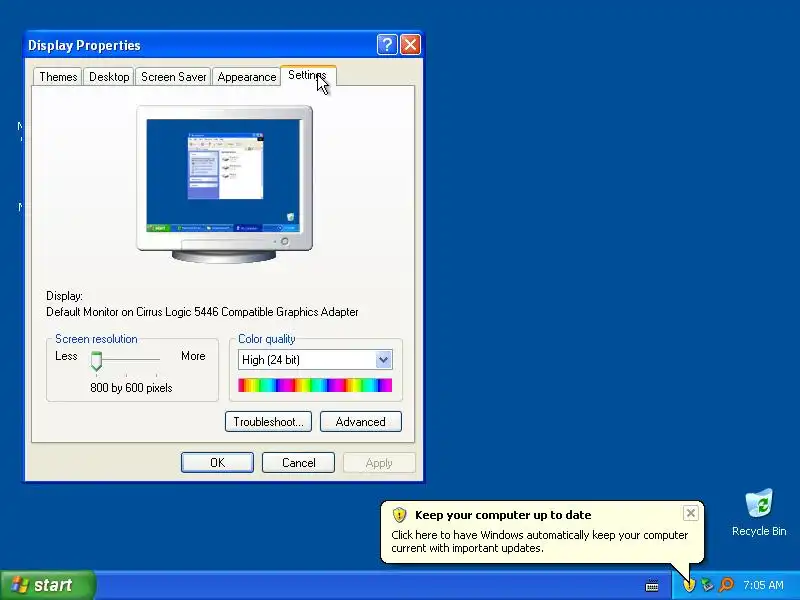This screenshot has width=800, height=600.
Task: Click the screen resolution slider handle
Action: tap(96, 361)
